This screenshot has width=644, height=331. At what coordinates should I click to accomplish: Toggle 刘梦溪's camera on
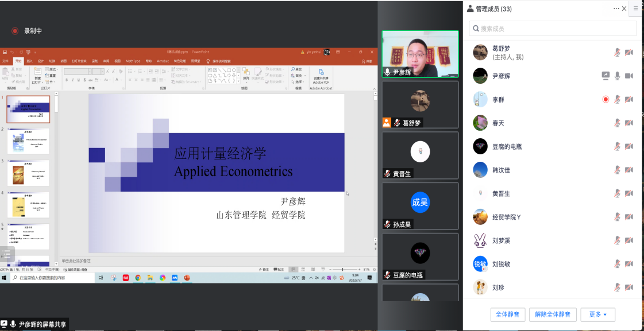pos(629,240)
